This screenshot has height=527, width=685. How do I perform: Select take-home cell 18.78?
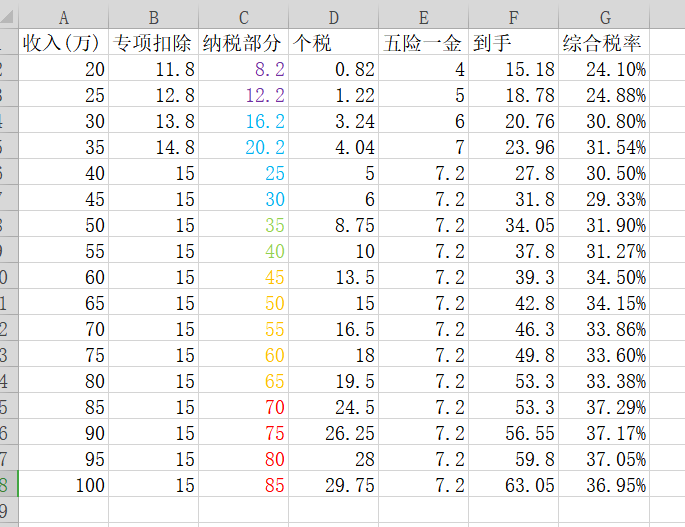click(x=513, y=94)
